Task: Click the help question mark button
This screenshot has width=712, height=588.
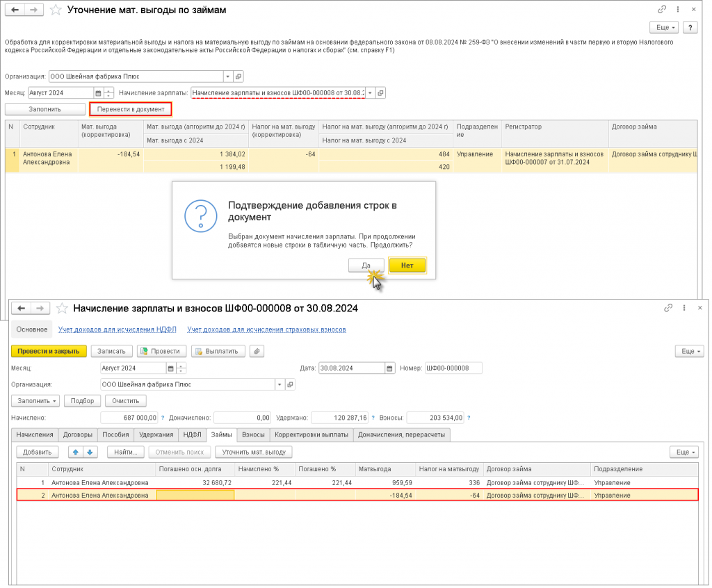Action: click(690, 28)
